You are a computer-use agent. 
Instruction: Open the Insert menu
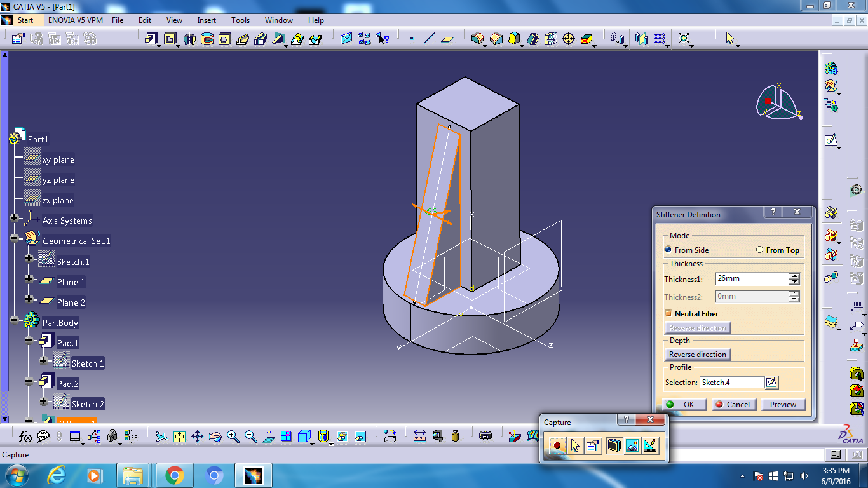(206, 20)
